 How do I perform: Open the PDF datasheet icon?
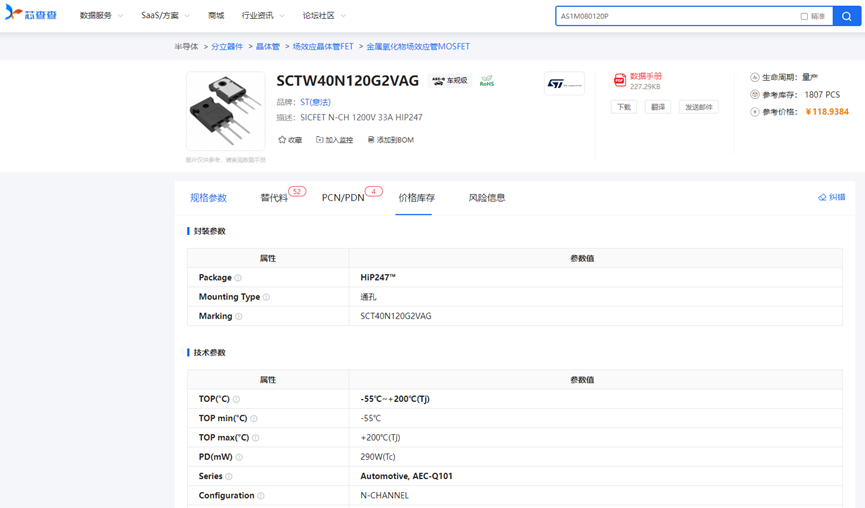coord(620,80)
